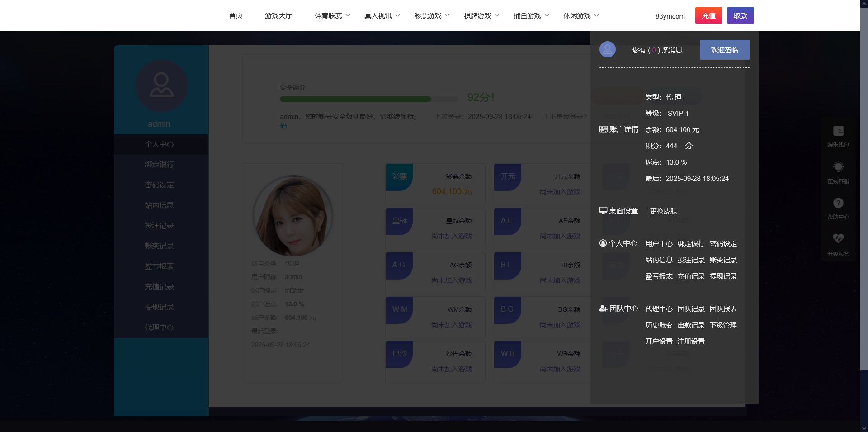Click the admin profile avatar in the sidebar
Viewport: 868px width, 432px height.
pos(161,86)
